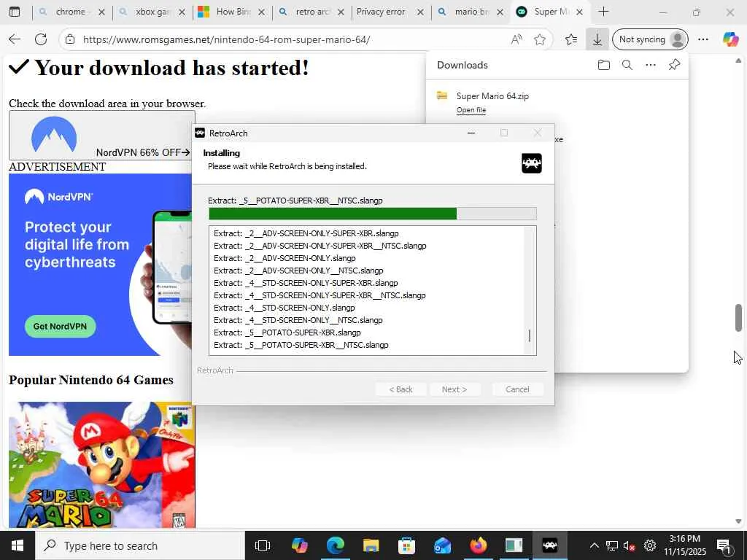Click the web page vertical scrollbar thumb
Viewport: 747px width, 560px height.
coord(738,318)
